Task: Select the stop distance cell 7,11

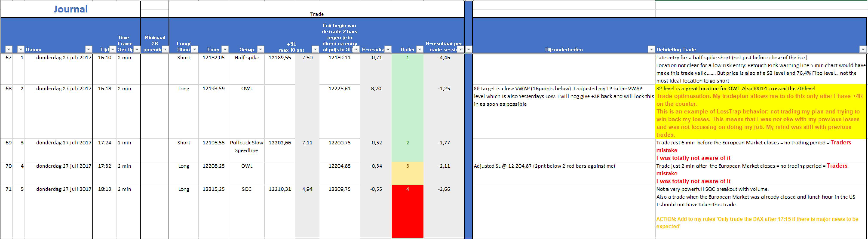Action: [x=307, y=150]
